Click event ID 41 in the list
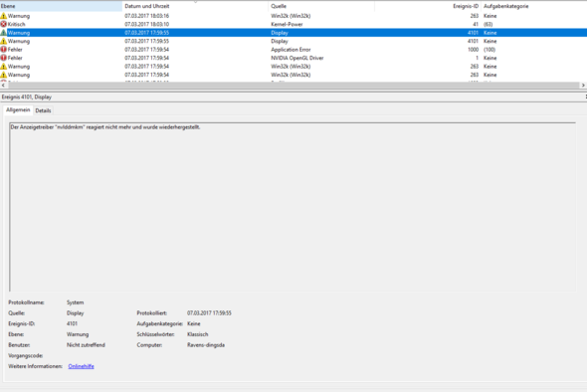587x392 pixels. pyautogui.click(x=476, y=24)
